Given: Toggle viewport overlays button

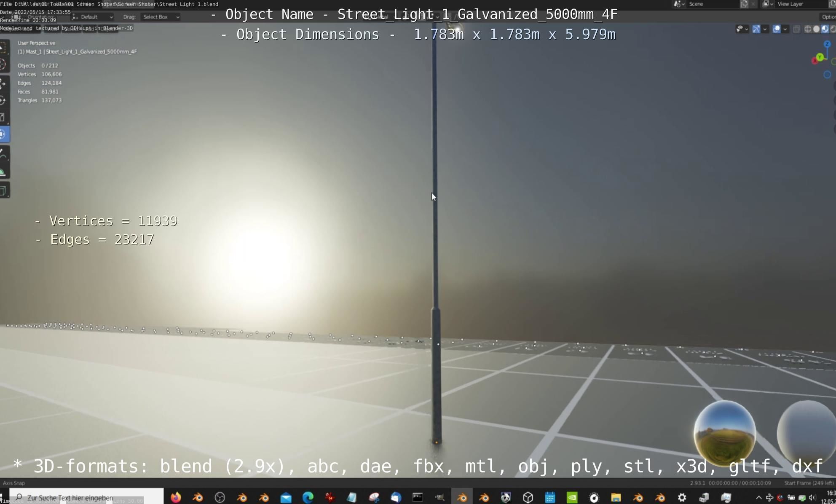Looking at the screenshot, I should pyautogui.click(x=777, y=29).
